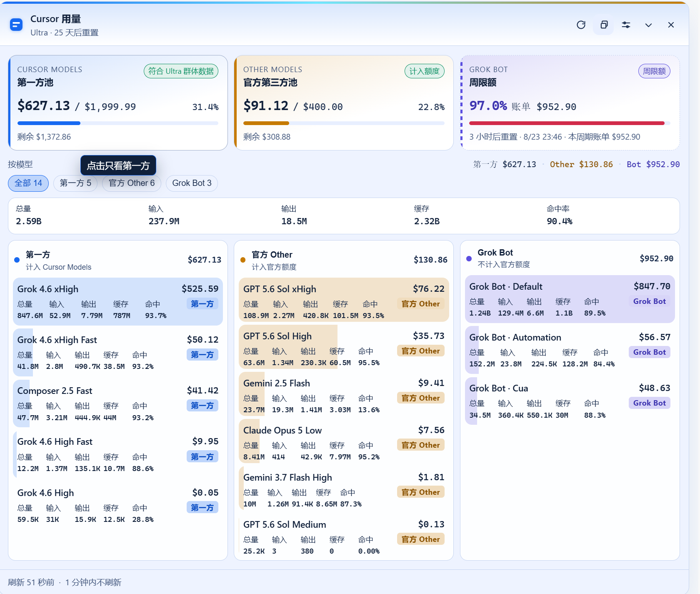Screen dimensions: 700x594
Task: Click the Other $130.86 total in the summary line
Action: coord(581,164)
